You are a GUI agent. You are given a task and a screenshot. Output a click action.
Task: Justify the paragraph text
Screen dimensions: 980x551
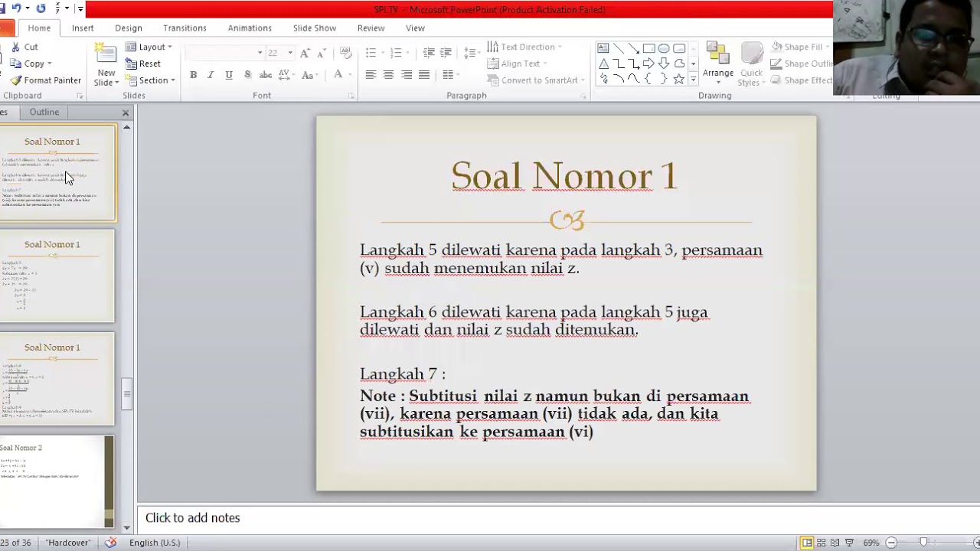424,75
